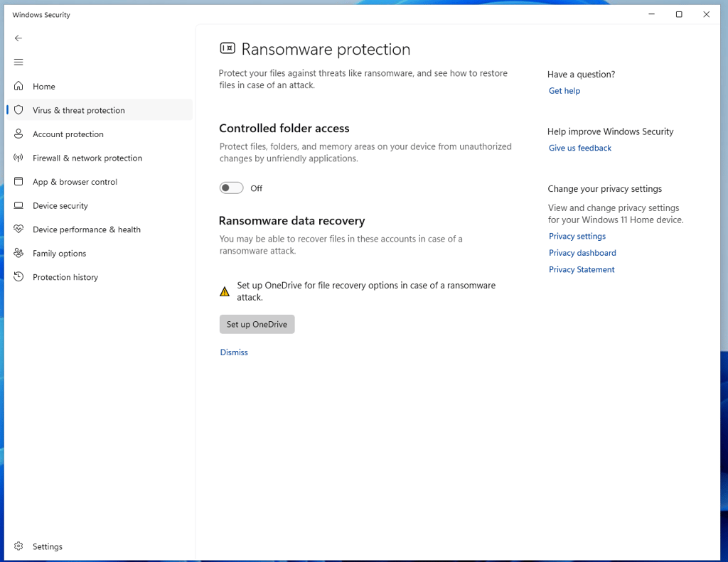Open Account protection section
Screen dimensions: 728x562
click(100, 134)
